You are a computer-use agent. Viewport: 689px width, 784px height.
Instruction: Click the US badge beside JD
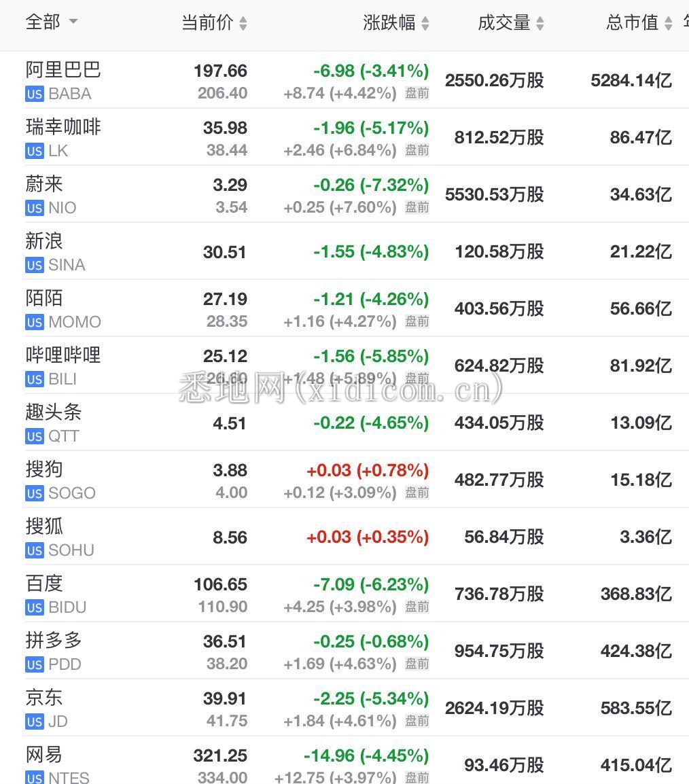click(35, 721)
